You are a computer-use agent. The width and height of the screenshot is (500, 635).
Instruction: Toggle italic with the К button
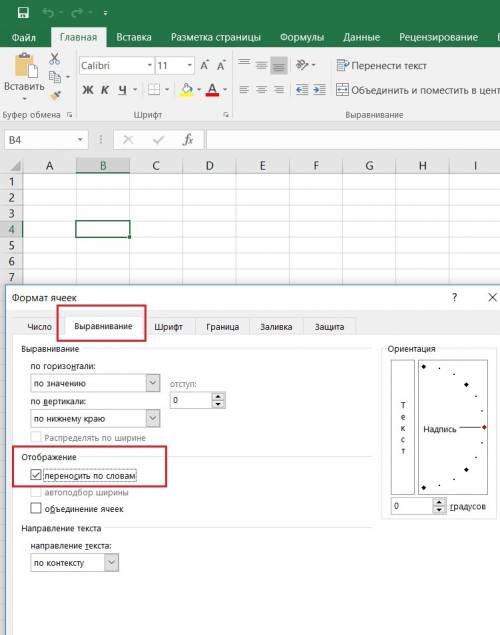click(x=105, y=89)
